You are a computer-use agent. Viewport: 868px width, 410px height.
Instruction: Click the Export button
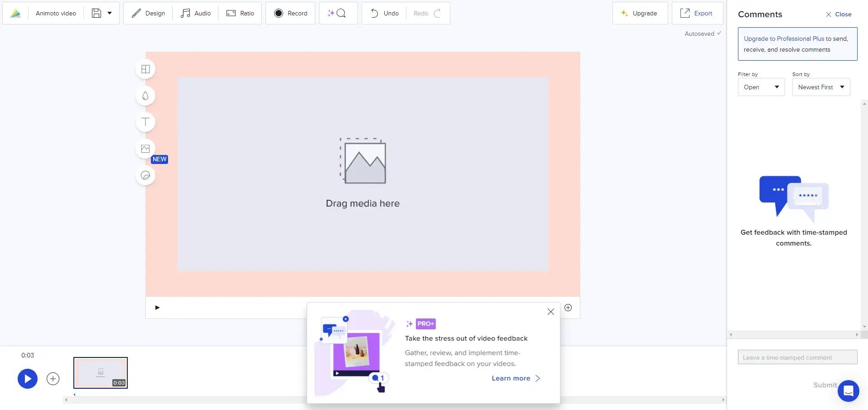coord(697,13)
